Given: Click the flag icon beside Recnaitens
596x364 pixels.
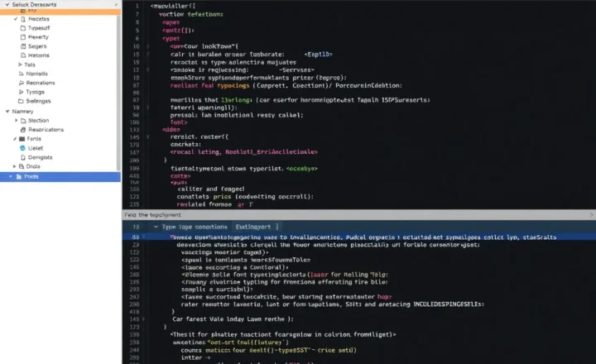Looking at the screenshot, I should click(22, 83).
